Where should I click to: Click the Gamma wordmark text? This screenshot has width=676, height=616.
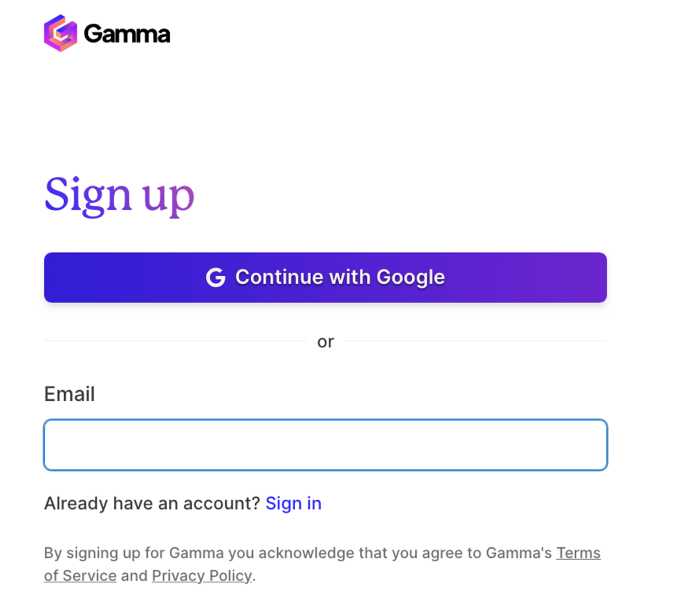pyautogui.click(x=127, y=34)
